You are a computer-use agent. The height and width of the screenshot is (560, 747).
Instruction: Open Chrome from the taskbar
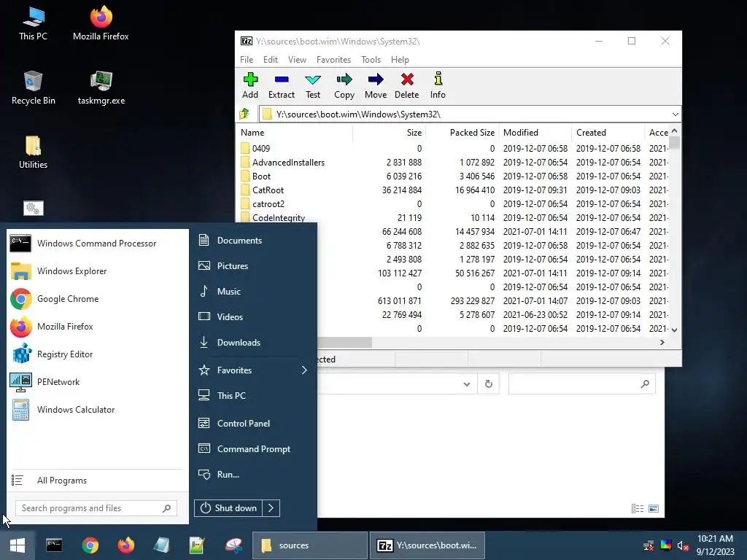90,545
